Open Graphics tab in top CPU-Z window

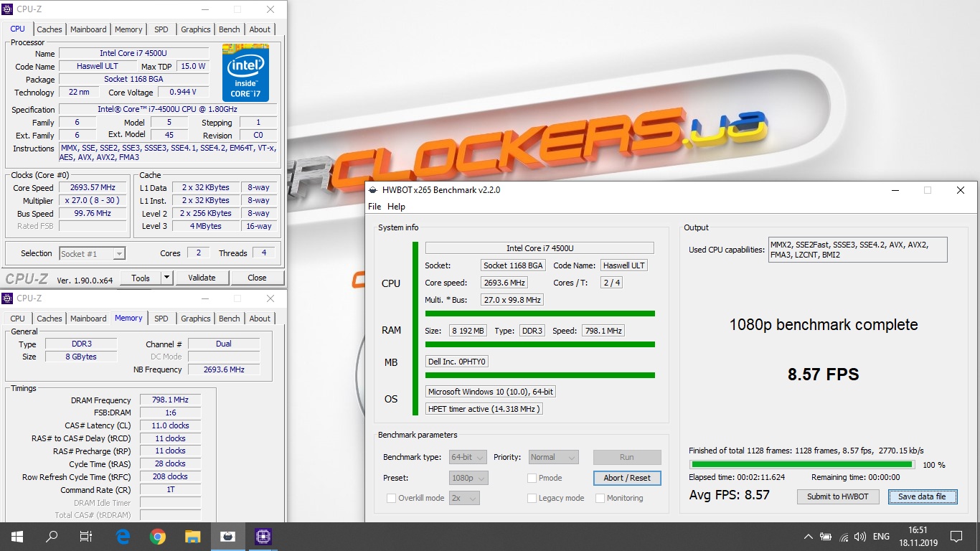pos(196,29)
